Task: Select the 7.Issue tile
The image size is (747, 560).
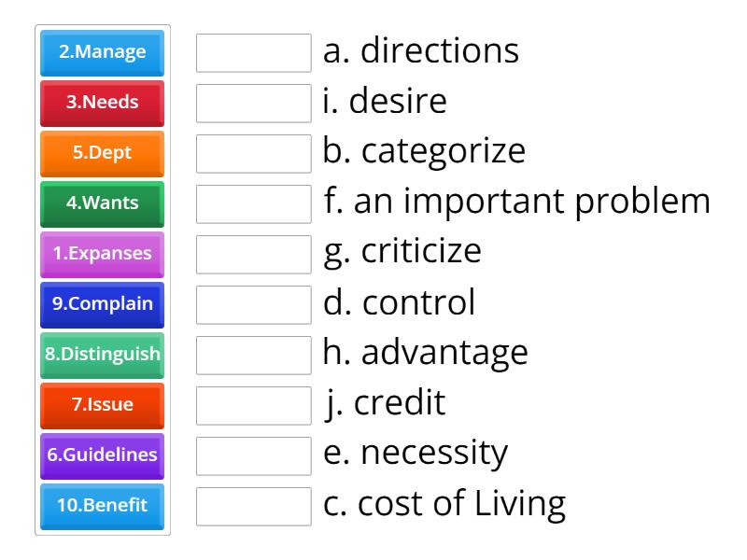Action: [x=102, y=405]
